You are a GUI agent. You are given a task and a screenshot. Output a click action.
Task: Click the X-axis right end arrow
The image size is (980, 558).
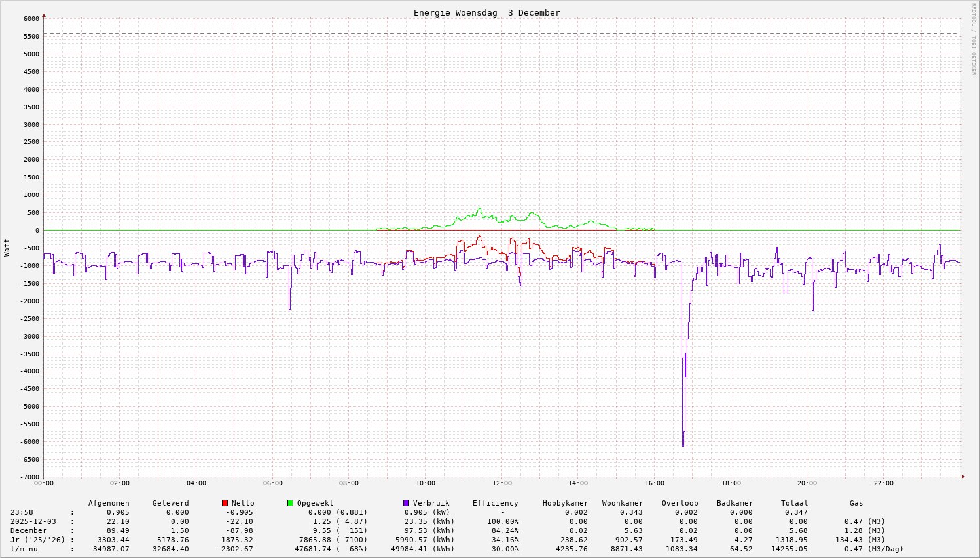click(x=962, y=477)
